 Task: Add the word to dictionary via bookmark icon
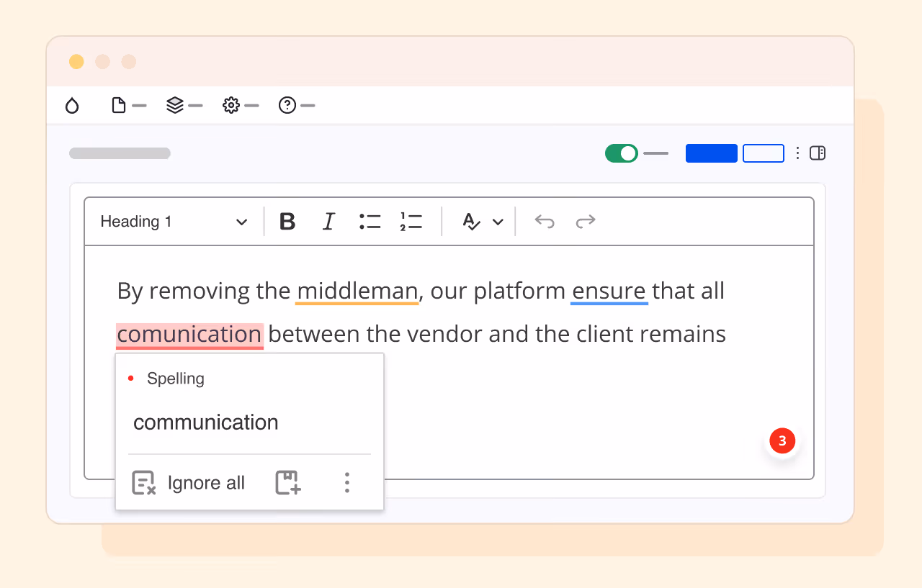287,482
